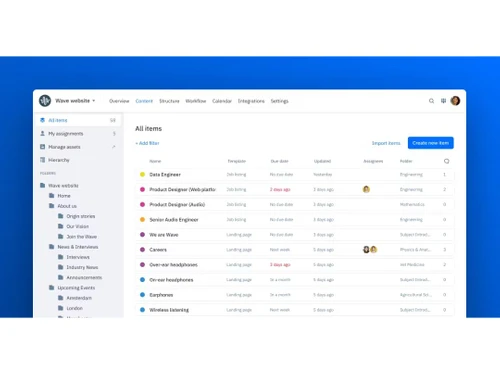Open My assignments in sidebar
500x375 pixels.
(x=78, y=133)
